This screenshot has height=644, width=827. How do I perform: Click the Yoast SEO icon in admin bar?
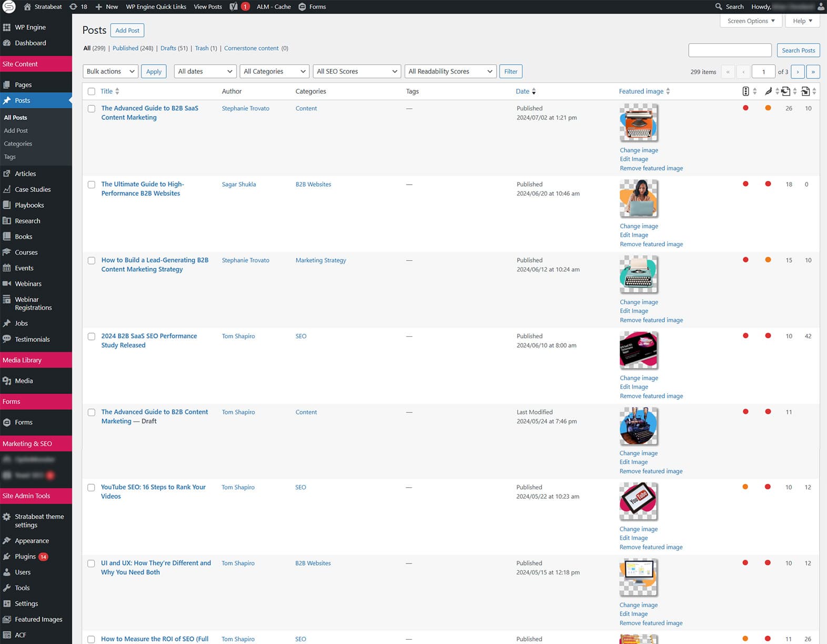click(234, 7)
